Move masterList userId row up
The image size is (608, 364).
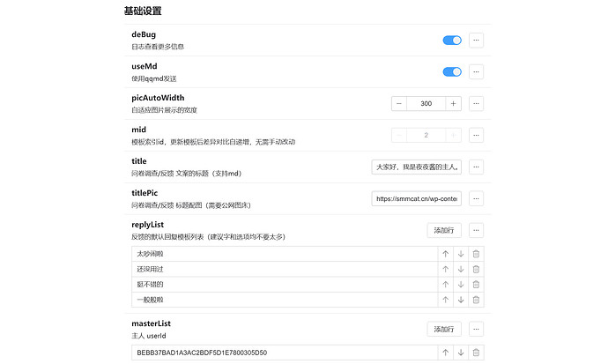click(x=446, y=353)
